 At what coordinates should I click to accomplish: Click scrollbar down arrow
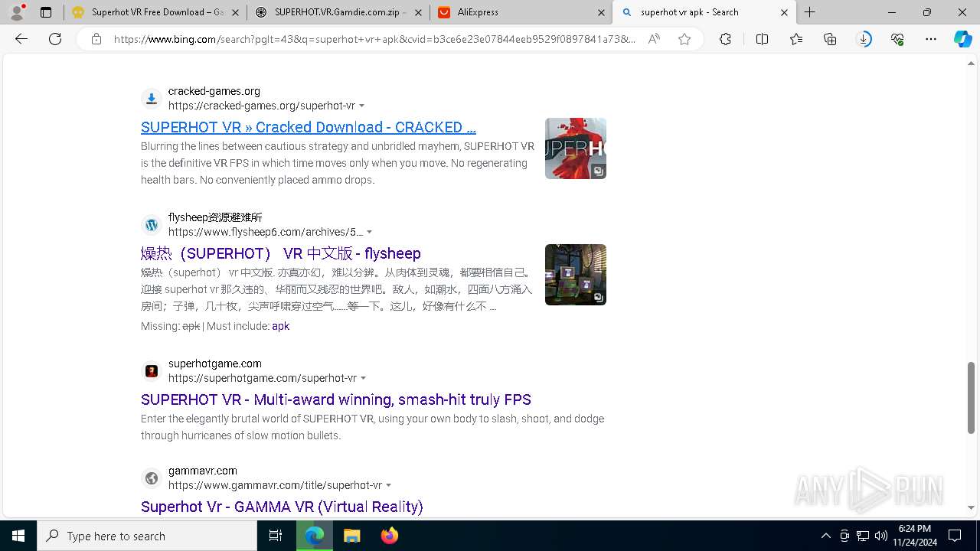point(971,507)
